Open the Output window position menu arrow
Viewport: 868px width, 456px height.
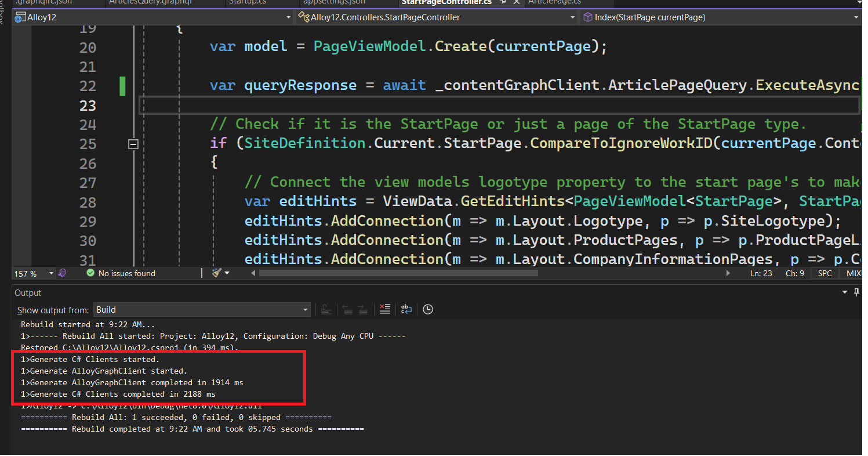[844, 293]
